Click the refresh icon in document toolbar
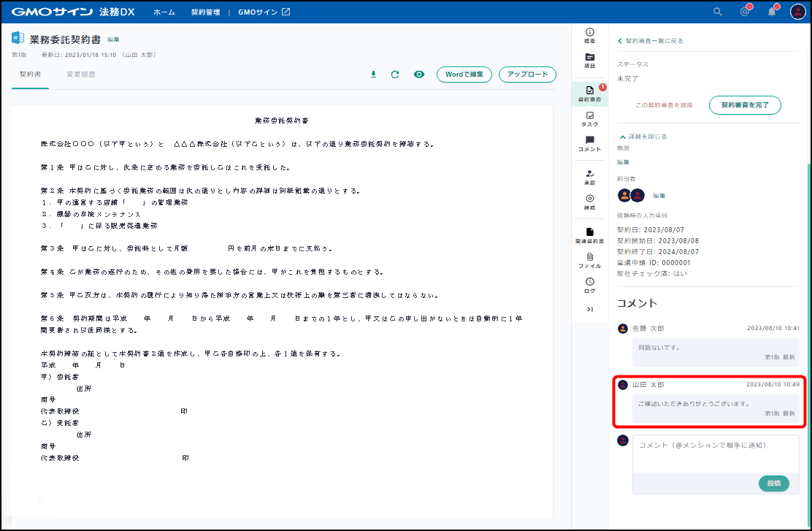Viewport: 812px width, 531px height. [395, 75]
